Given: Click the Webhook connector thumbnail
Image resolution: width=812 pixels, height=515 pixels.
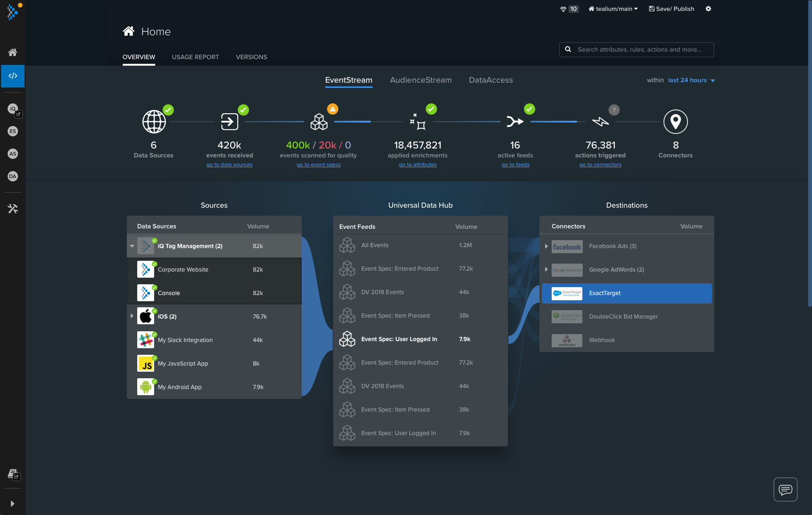Looking at the screenshot, I should [x=567, y=340].
